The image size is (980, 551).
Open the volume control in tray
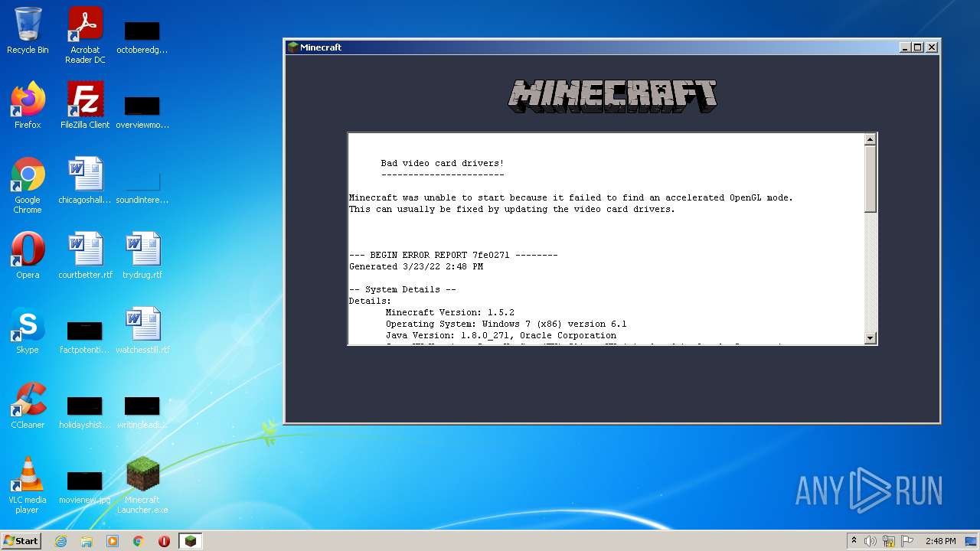(x=871, y=541)
